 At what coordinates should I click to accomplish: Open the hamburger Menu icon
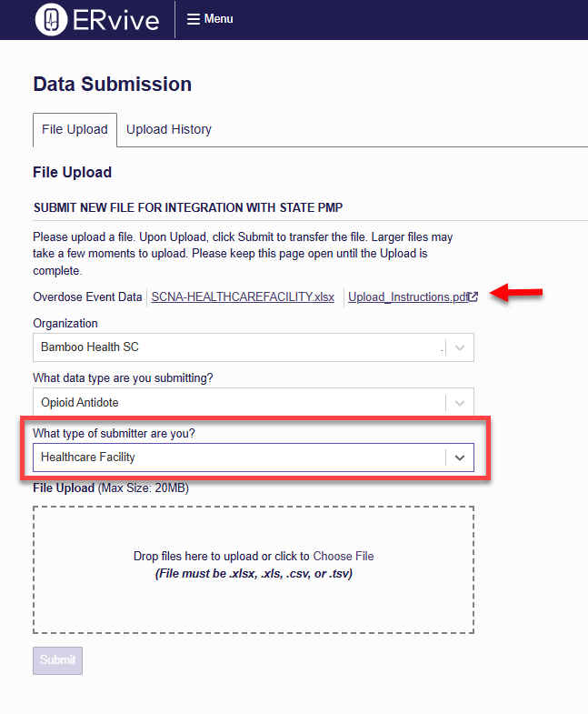point(194,19)
